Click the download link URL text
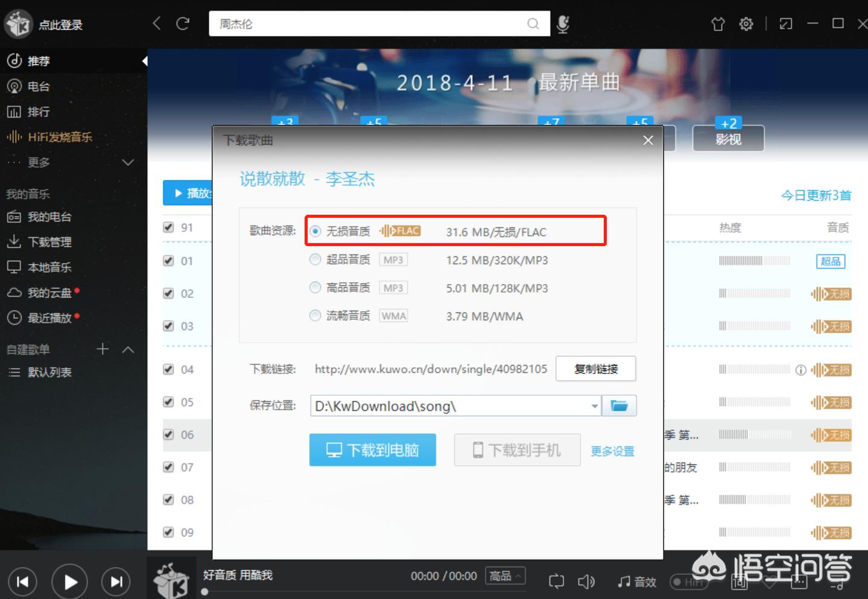This screenshot has height=599, width=868. (431, 369)
